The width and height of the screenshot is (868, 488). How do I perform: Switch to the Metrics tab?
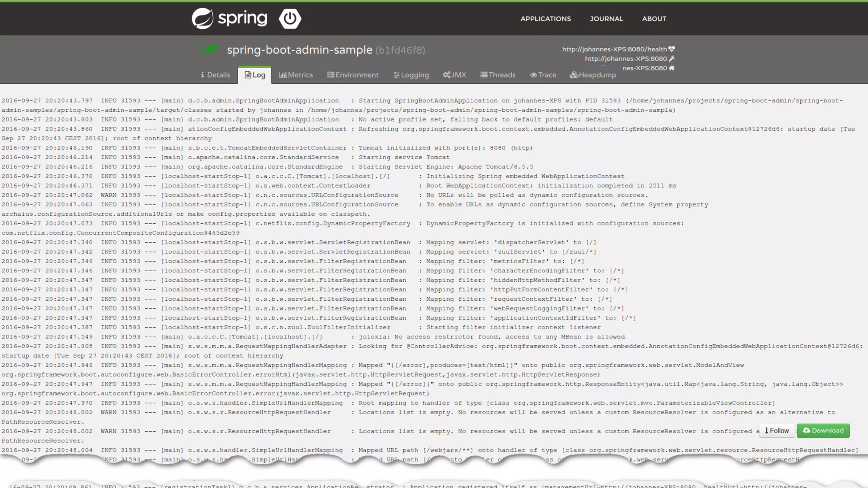click(x=296, y=75)
